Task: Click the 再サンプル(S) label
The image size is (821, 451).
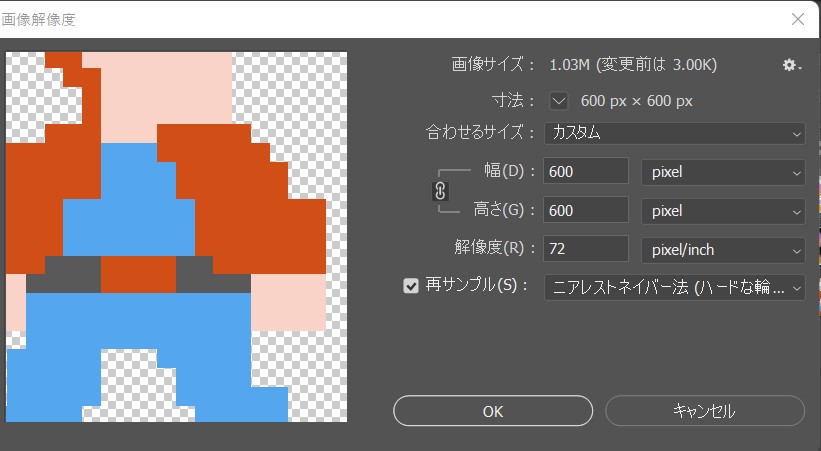Action: tap(476, 285)
